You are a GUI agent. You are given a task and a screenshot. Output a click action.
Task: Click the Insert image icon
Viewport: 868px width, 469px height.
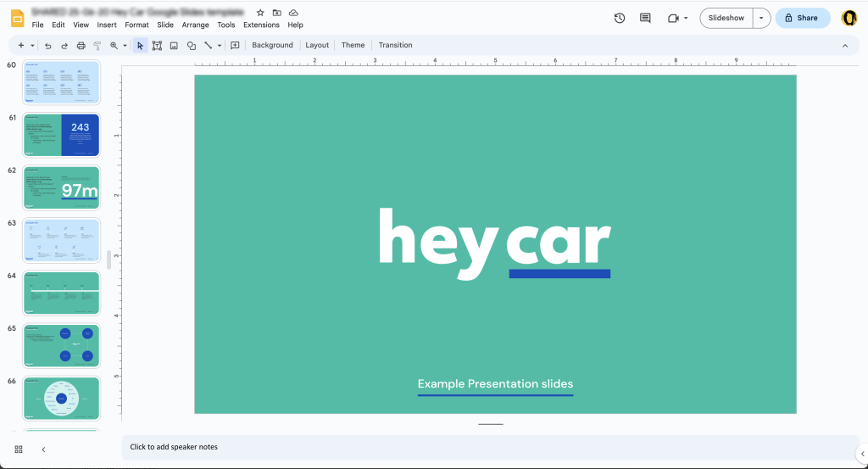pyautogui.click(x=174, y=46)
